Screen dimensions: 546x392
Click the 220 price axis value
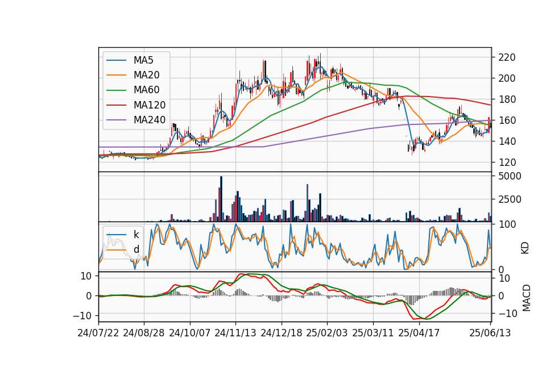507,57
